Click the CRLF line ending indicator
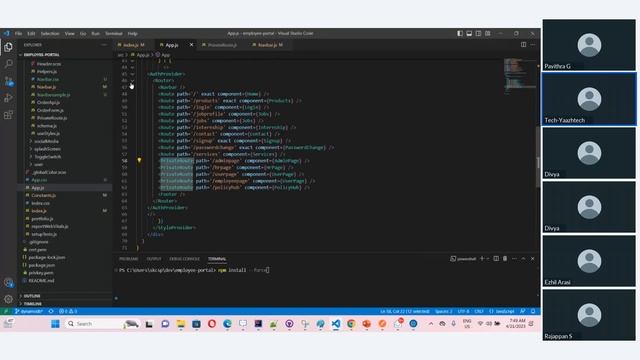The height and width of the screenshot is (360, 640). pos(479,311)
